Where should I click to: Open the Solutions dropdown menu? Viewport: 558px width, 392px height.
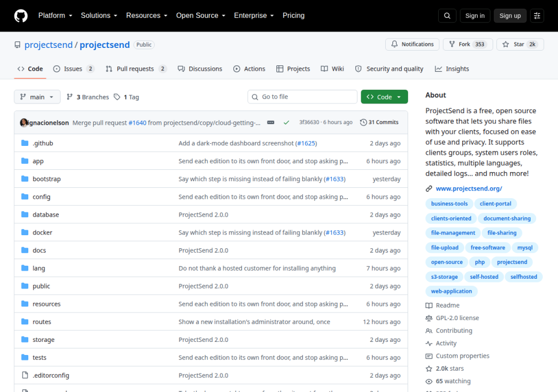99,16
